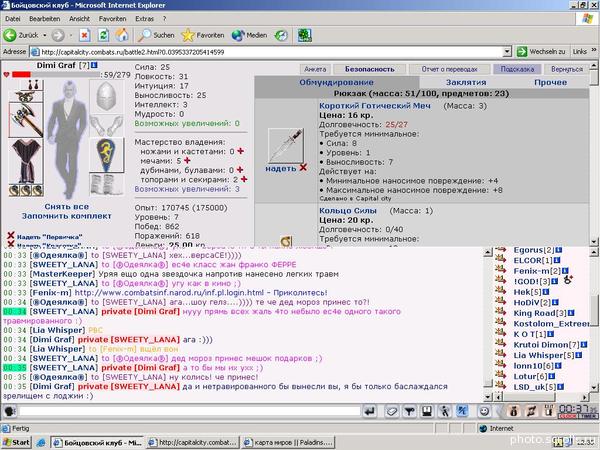
Task: Open the Suchen search tool
Action: coord(156,35)
